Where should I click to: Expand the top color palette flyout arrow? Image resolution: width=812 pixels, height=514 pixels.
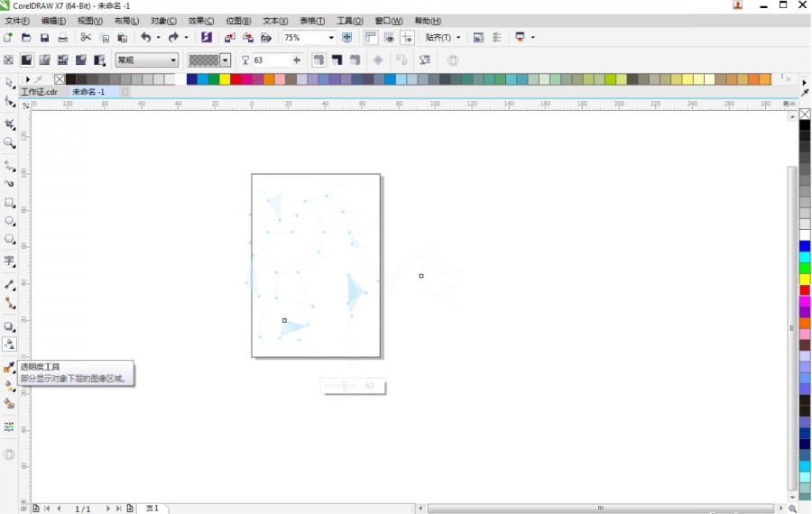[x=28, y=79]
